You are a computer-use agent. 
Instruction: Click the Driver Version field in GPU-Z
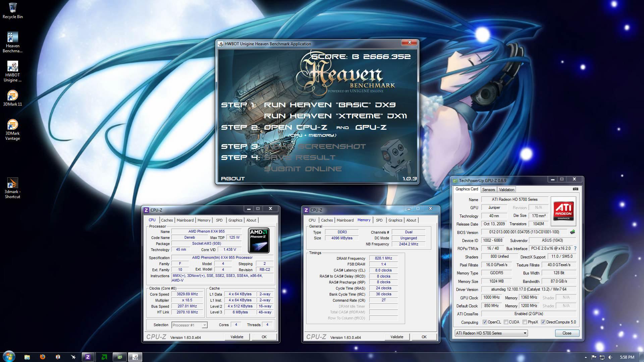[529, 289]
